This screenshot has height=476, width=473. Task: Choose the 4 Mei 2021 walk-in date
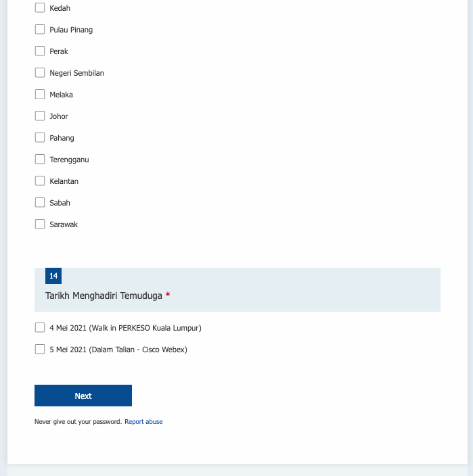[40, 328]
